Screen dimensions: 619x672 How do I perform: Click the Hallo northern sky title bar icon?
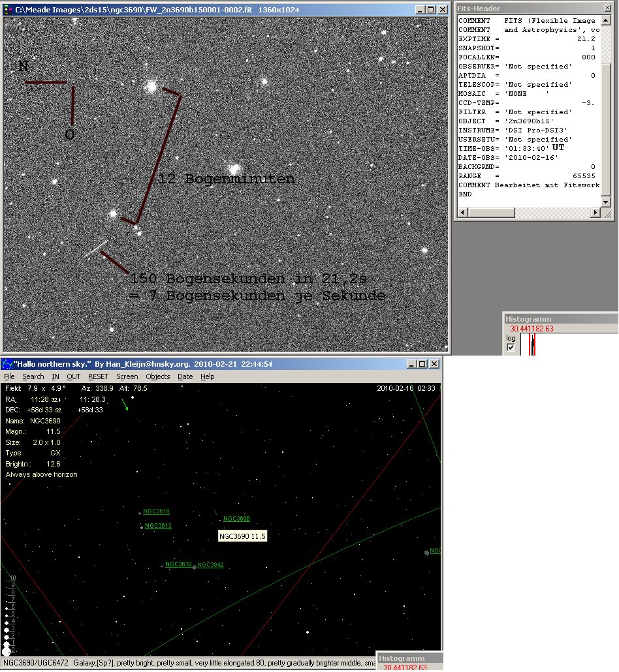click(7, 364)
